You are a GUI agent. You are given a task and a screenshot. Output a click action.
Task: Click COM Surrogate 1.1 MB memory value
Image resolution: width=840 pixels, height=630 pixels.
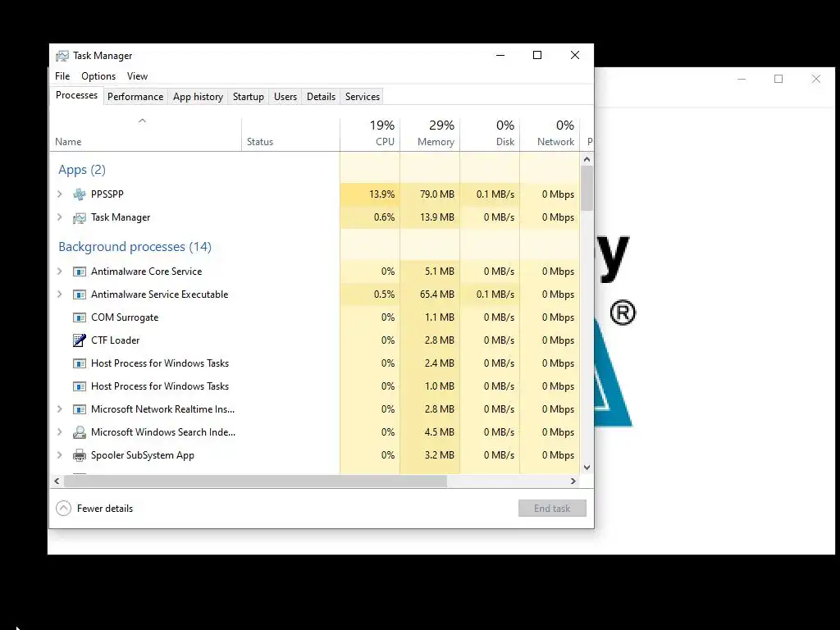440,317
